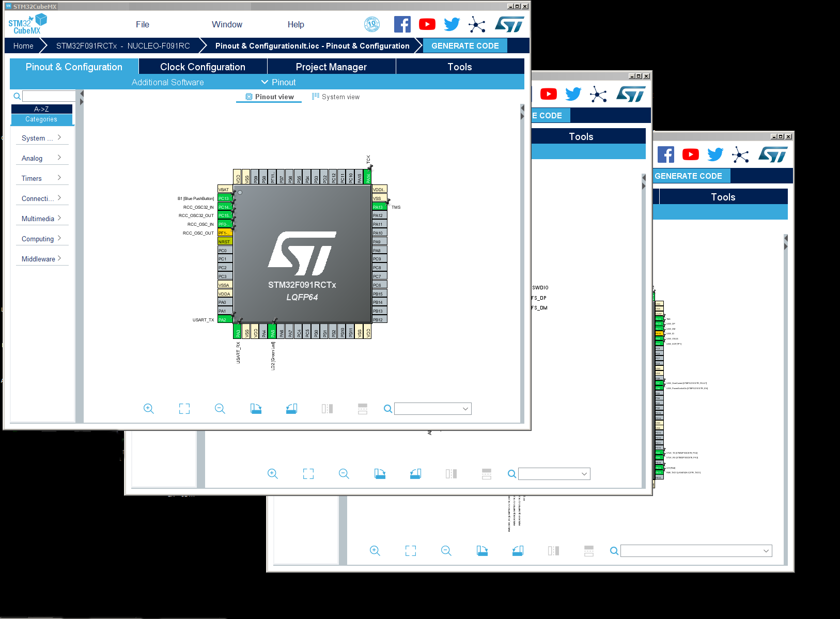Select the Categories button
Viewport: 840px width, 619px height.
[x=42, y=119]
